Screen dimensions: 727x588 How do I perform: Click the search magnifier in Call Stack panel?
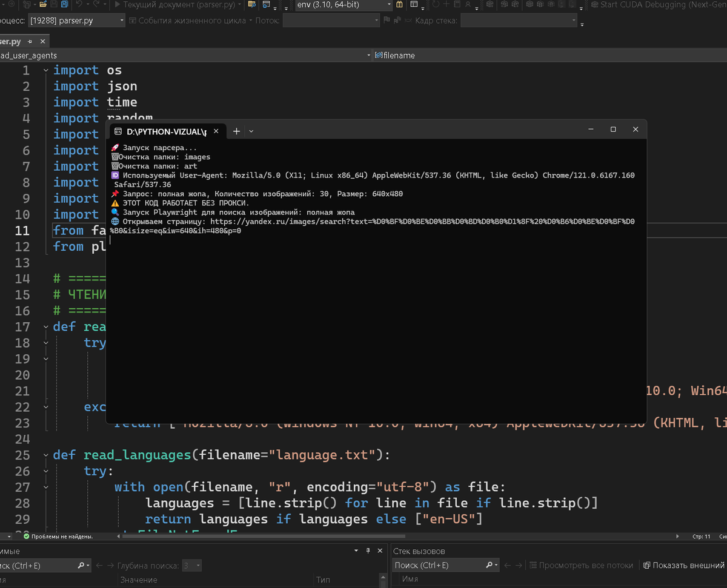(488, 566)
